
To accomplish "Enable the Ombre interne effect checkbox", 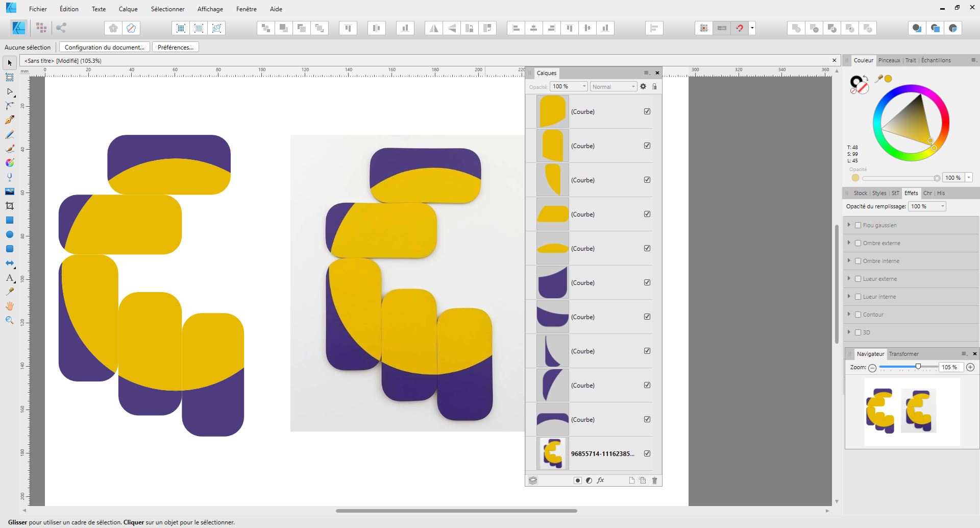I will pyautogui.click(x=858, y=261).
